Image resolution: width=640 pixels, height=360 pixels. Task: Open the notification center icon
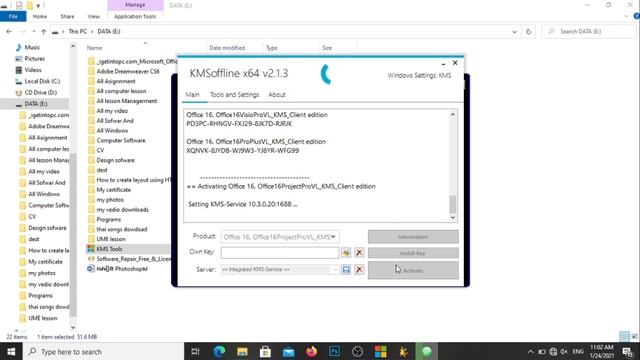tap(627, 351)
